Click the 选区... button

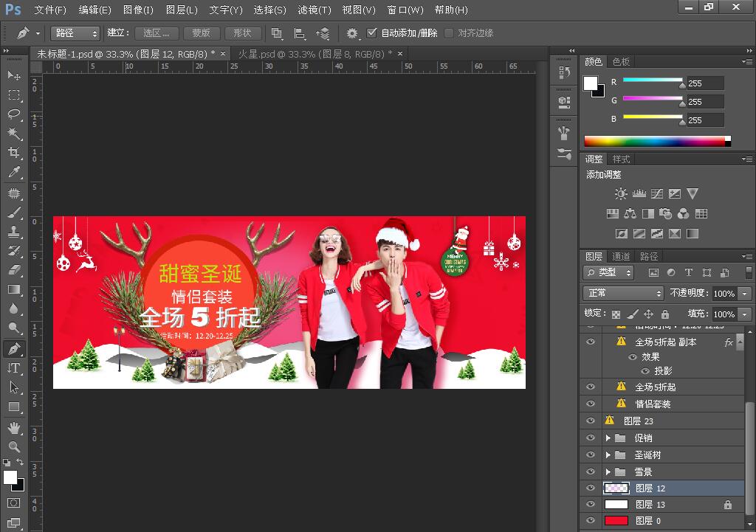157,33
